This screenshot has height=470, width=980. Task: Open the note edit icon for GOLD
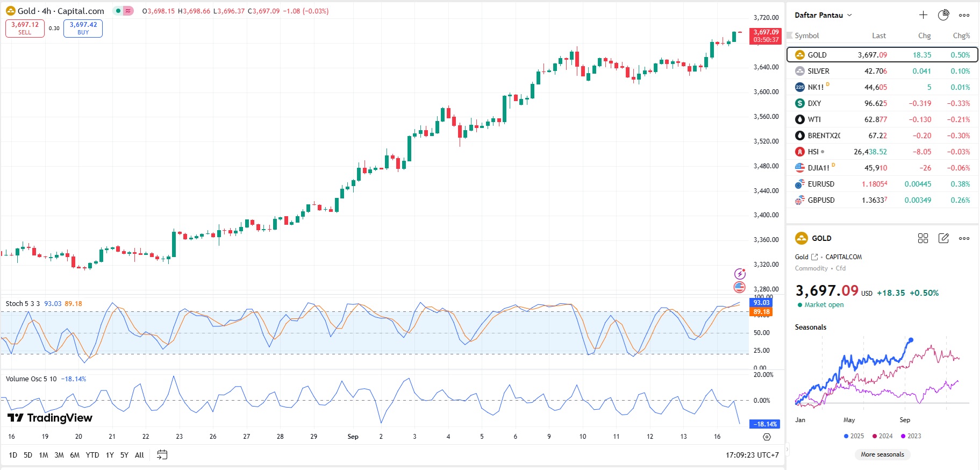click(x=943, y=238)
